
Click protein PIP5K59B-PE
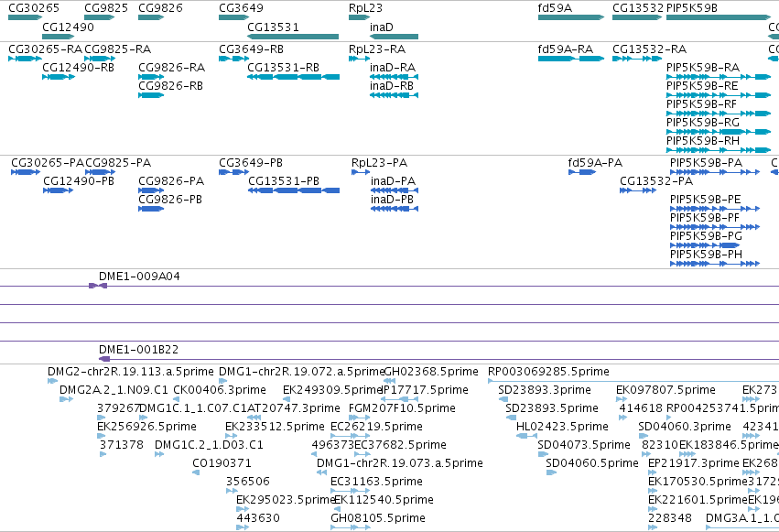coord(715,209)
